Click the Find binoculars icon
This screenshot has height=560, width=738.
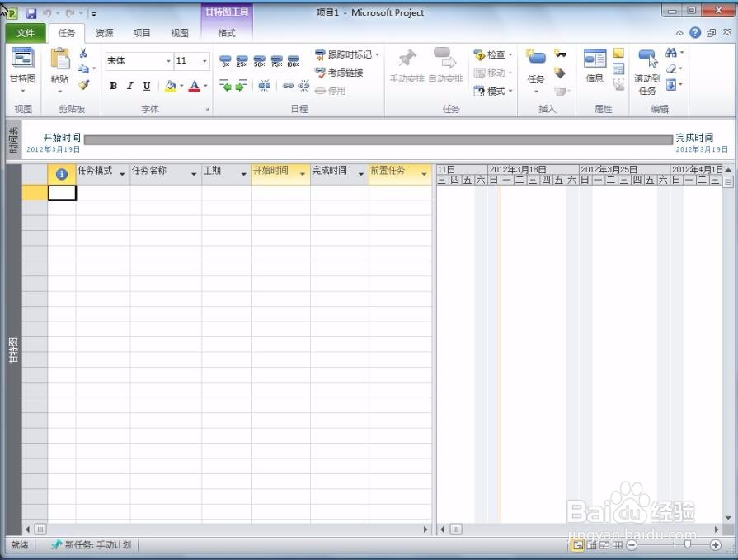click(x=672, y=53)
